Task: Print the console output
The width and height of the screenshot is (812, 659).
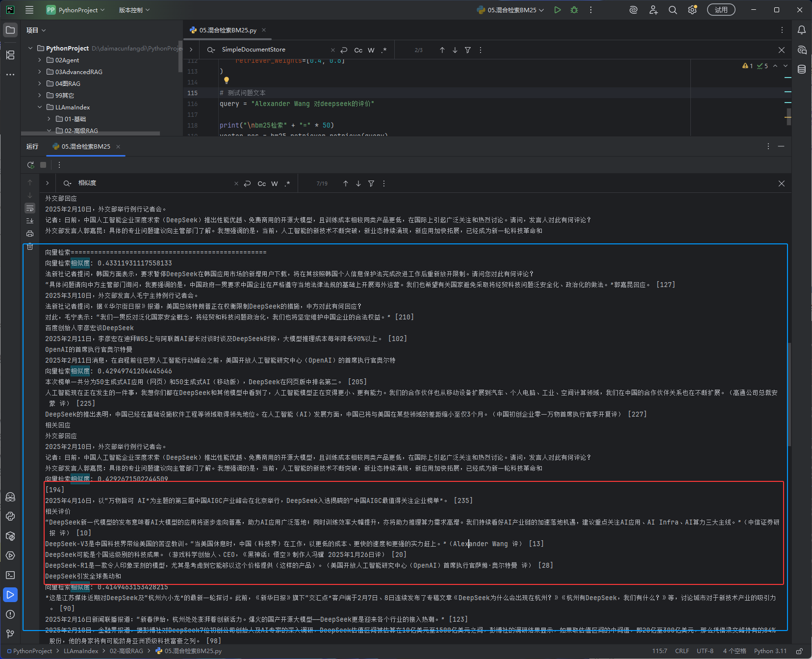Action: (x=30, y=234)
